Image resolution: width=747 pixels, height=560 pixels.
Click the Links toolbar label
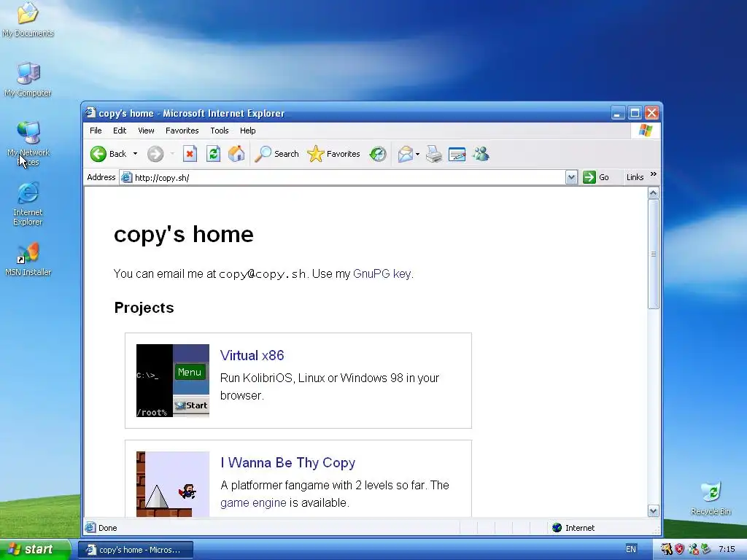635,177
